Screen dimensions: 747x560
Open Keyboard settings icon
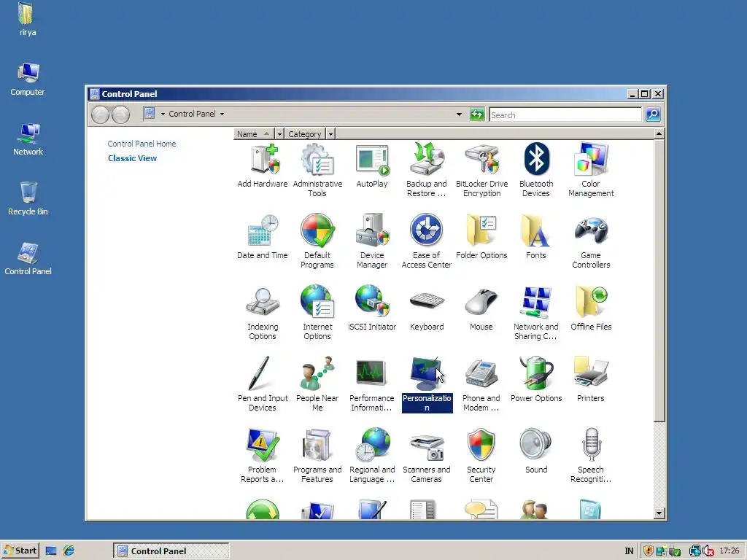pos(426,309)
